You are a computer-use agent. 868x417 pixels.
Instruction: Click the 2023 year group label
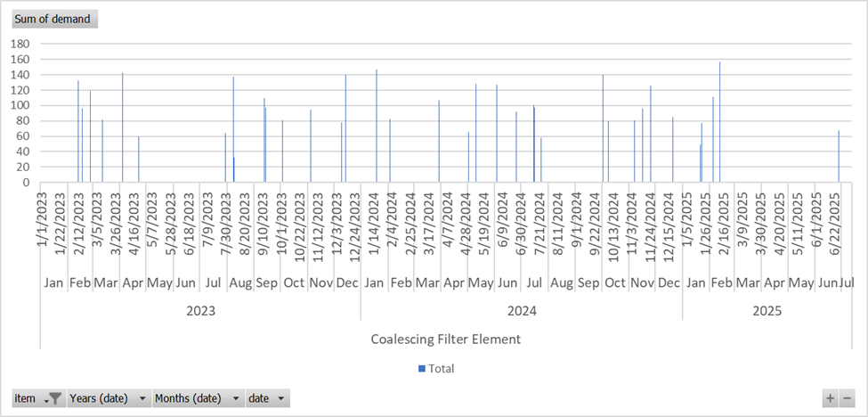tap(200, 311)
